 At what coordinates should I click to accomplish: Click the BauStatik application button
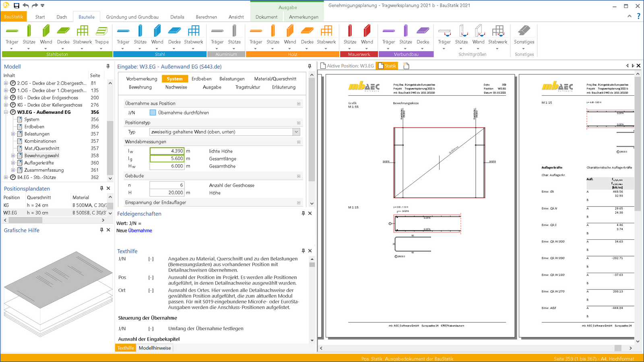[x=14, y=17]
